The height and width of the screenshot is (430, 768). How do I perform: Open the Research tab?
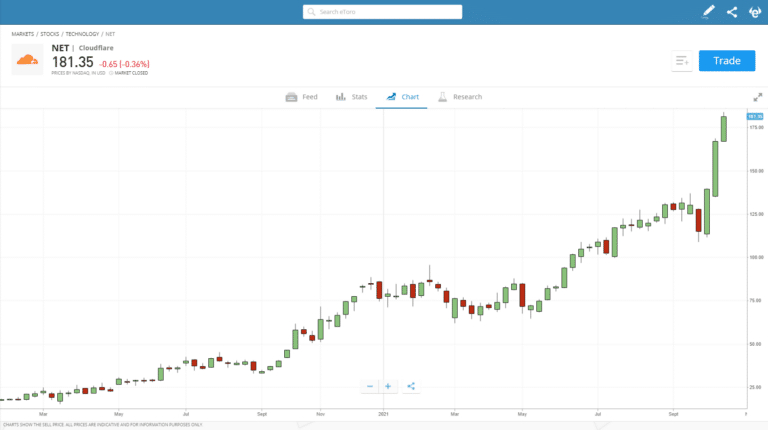coord(459,97)
